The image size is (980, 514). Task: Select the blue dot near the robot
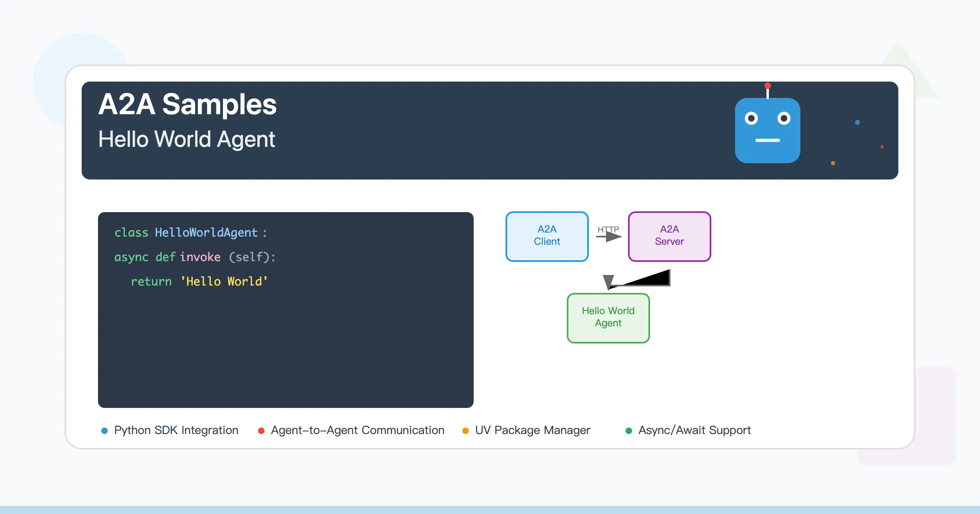(x=857, y=122)
